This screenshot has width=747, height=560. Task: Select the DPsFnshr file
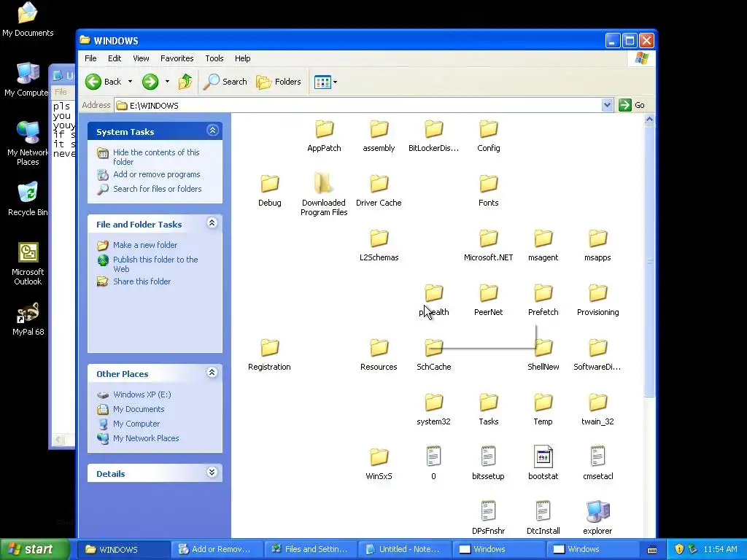(488, 518)
